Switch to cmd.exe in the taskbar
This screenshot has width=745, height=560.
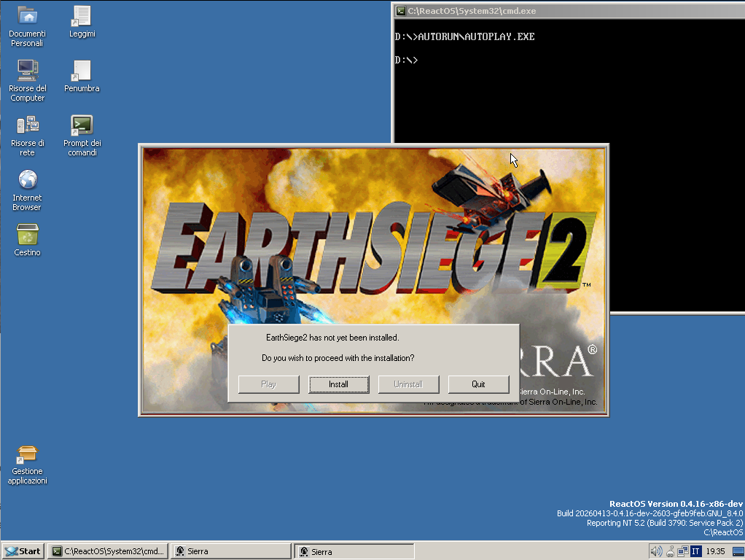tap(108, 551)
